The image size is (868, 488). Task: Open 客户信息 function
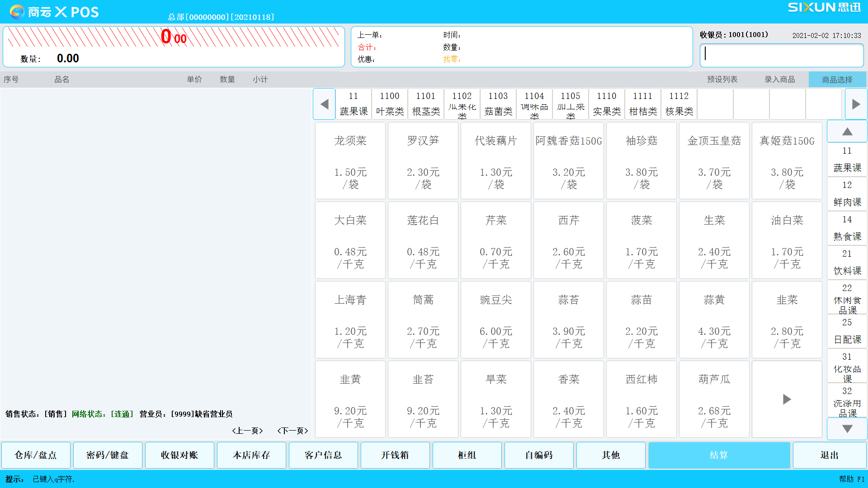point(323,455)
